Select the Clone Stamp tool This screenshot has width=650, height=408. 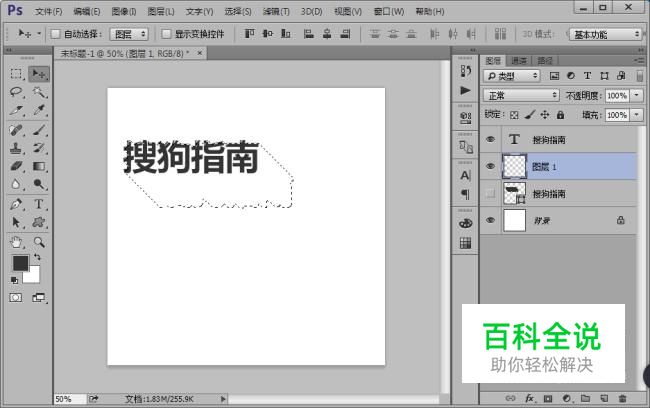[x=16, y=148]
